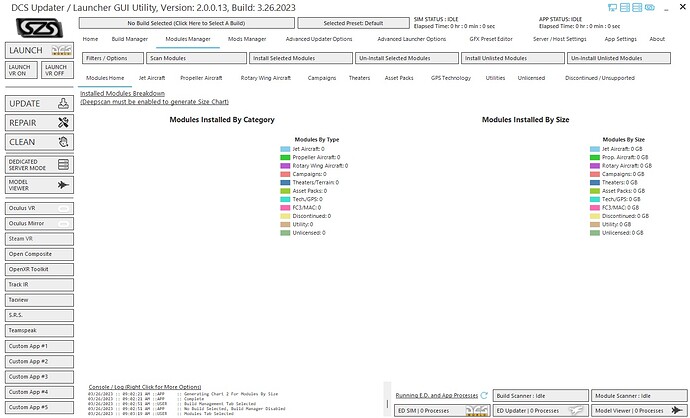Select the Utilities sub-tab

click(495, 78)
